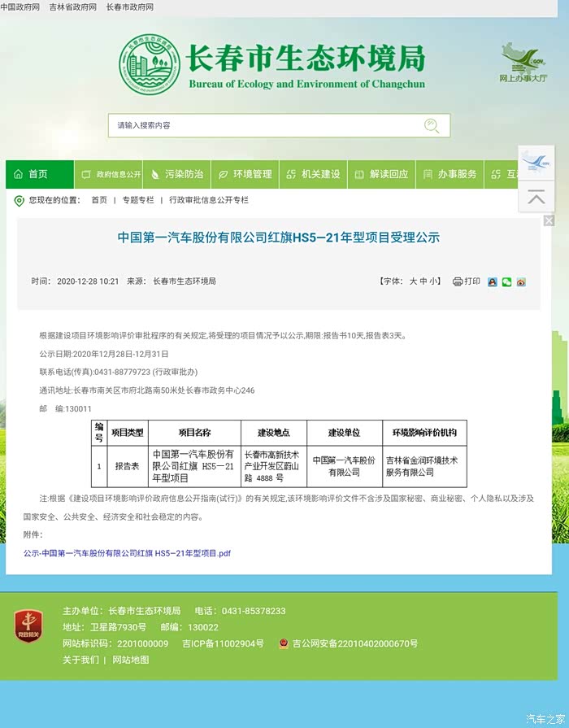Click the search magnifier icon
This screenshot has width=569, height=728.
click(x=432, y=126)
